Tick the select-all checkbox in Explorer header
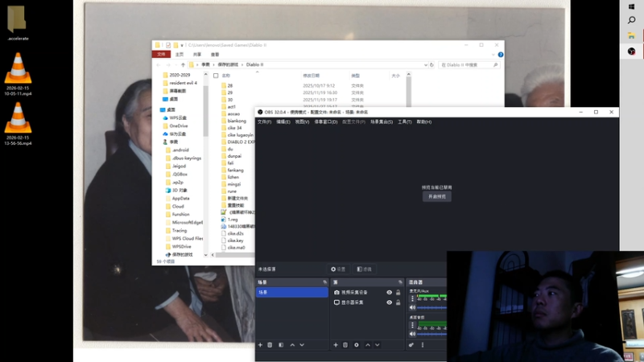 pyautogui.click(x=216, y=76)
